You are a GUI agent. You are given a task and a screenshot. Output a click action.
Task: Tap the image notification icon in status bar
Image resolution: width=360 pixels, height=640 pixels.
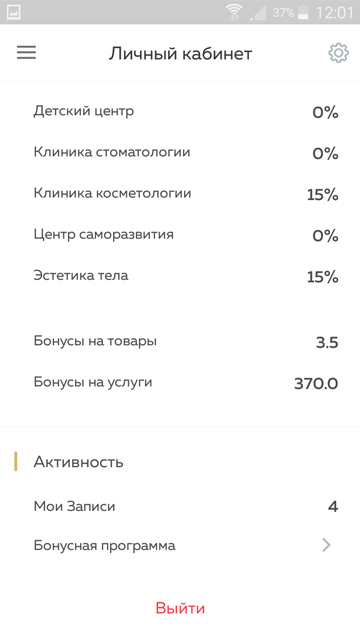pos(13,12)
